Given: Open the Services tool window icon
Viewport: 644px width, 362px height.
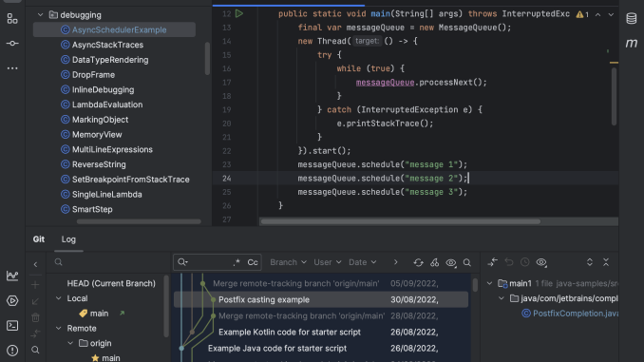Looking at the screenshot, I should (x=12, y=301).
